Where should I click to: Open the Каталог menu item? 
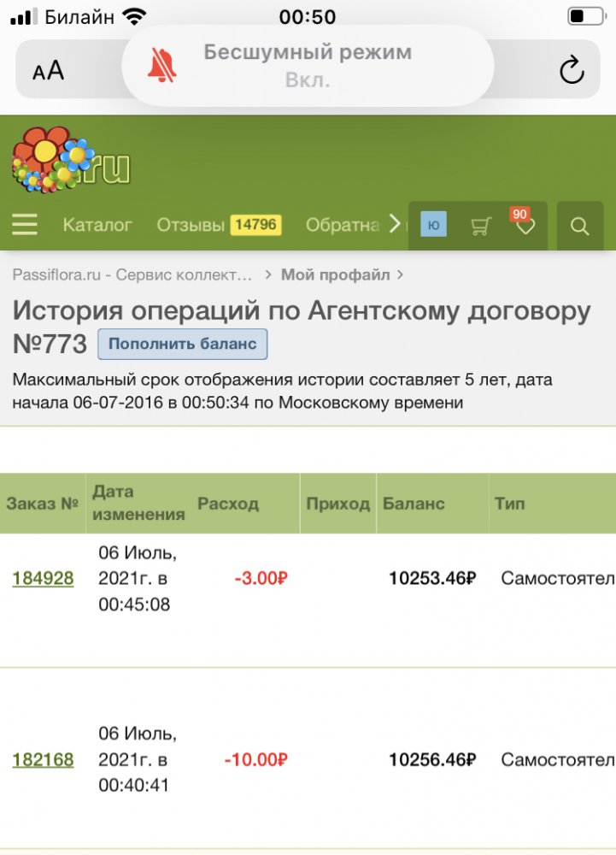(97, 225)
